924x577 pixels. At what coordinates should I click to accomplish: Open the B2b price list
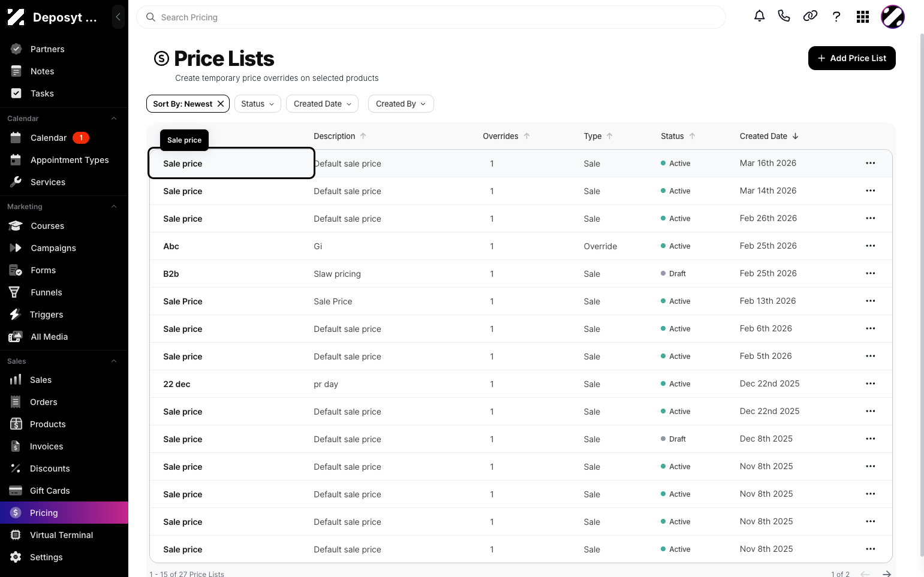click(x=171, y=274)
